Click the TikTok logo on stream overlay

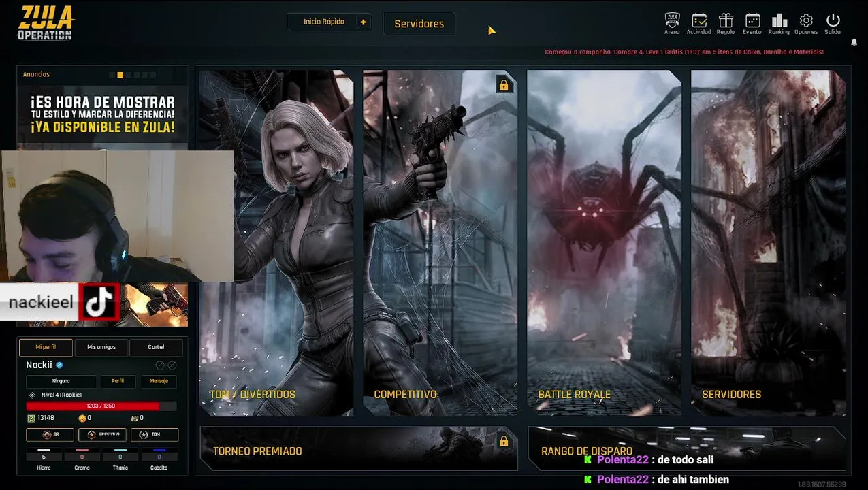(99, 303)
